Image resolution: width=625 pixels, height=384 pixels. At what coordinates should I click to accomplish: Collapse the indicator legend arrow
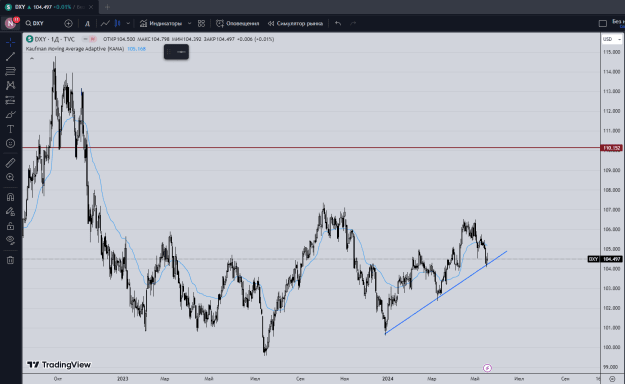coord(32,59)
